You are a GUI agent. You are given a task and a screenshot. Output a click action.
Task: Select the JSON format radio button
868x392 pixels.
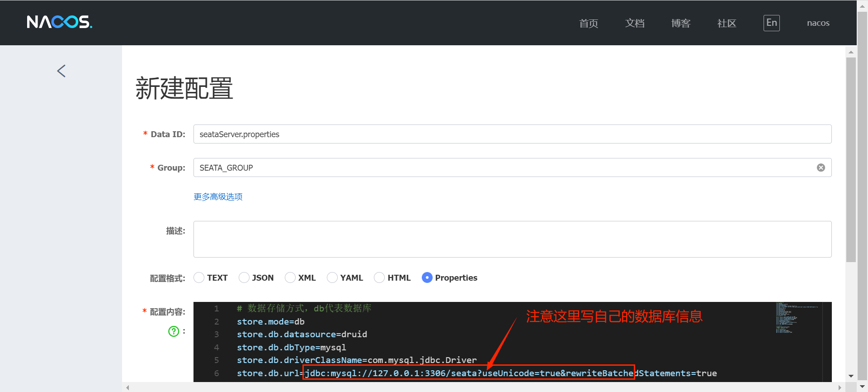244,277
